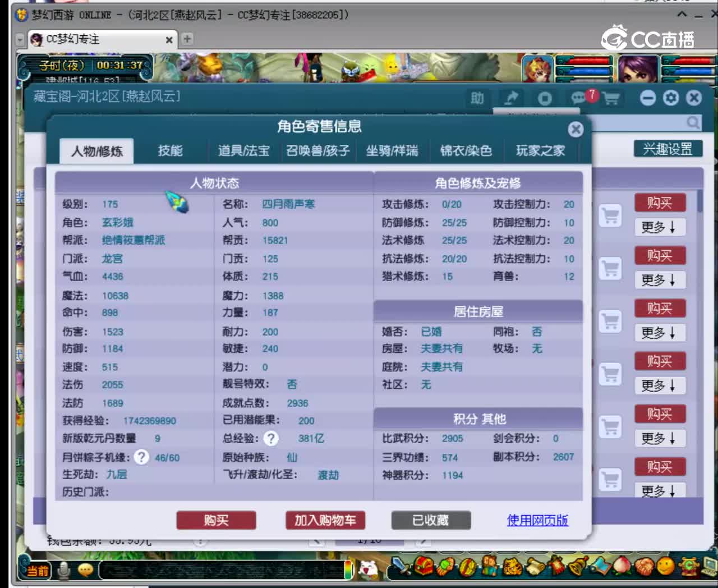Toggle the 已收藏 favorite button
This screenshot has height=588, width=718.
pyautogui.click(x=431, y=520)
